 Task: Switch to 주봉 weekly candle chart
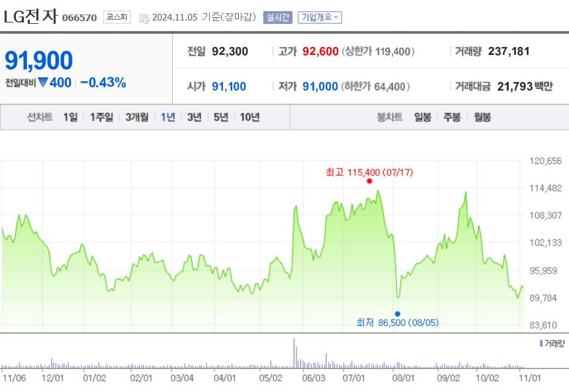(452, 117)
